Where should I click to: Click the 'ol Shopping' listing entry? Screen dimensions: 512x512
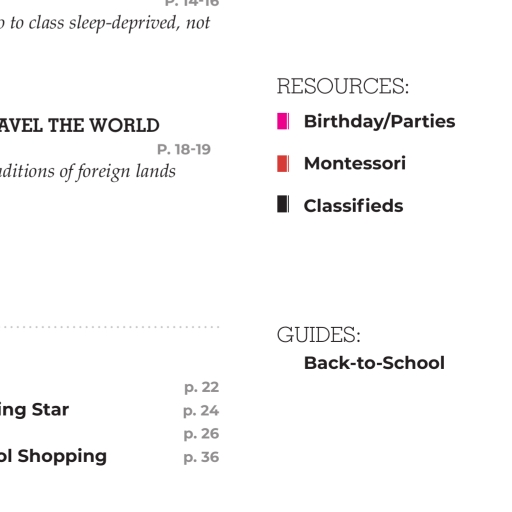53,457
